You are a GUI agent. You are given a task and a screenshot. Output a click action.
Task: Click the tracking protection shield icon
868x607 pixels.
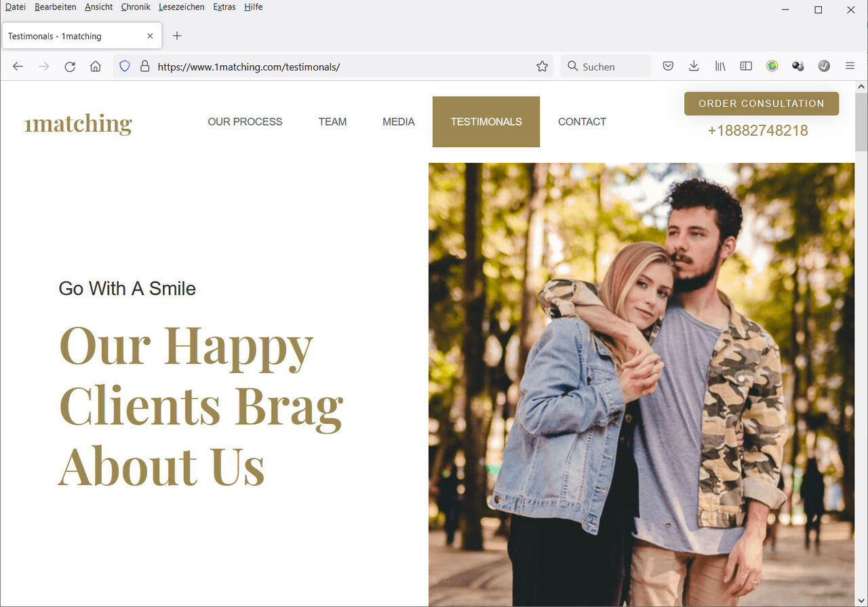click(x=125, y=66)
